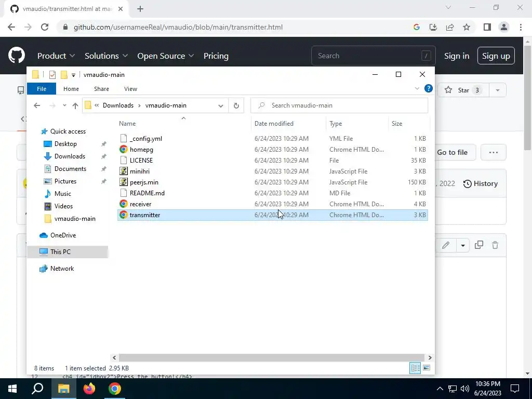This screenshot has height=399, width=532.
Task: Click the Sign up button
Action: coord(496,56)
